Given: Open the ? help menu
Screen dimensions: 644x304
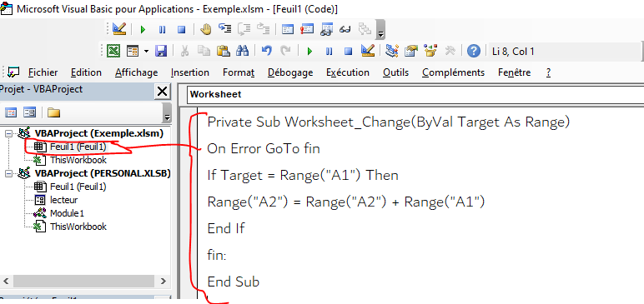Looking at the screenshot, I should click(x=548, y=72).
